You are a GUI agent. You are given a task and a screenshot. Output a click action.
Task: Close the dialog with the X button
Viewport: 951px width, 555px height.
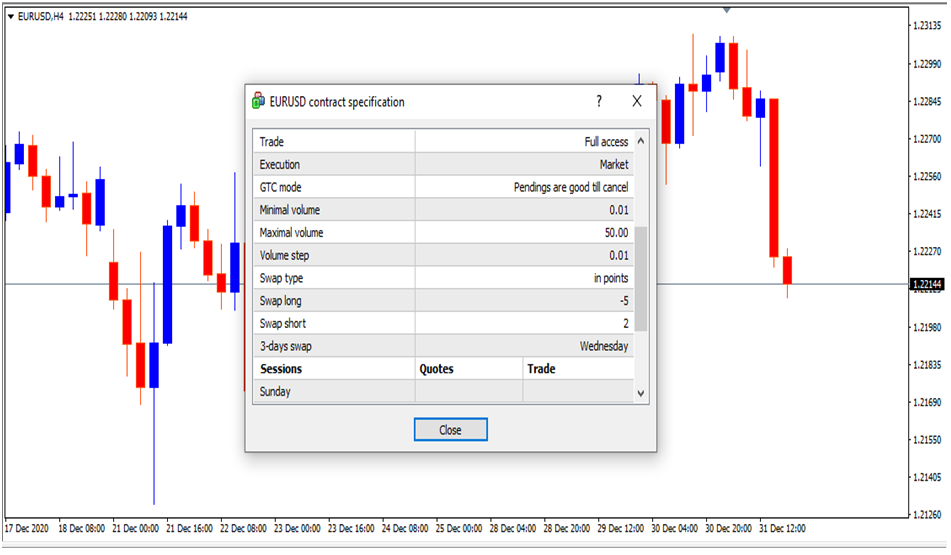636,101
